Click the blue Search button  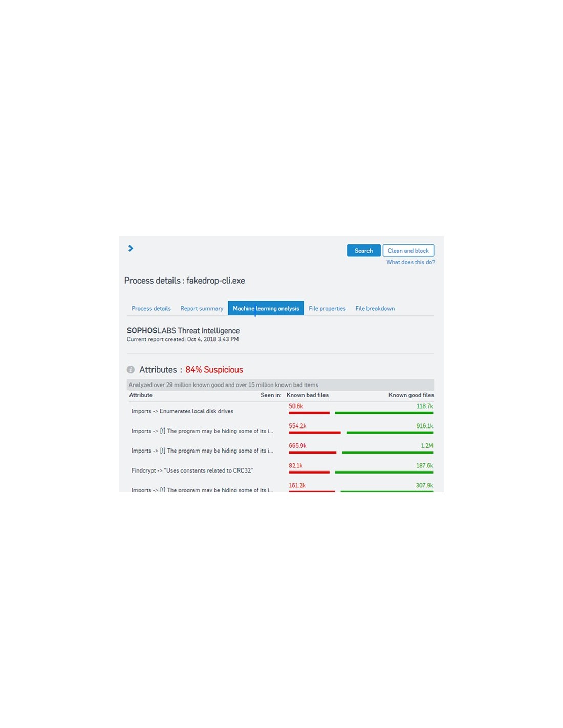coord(363,251)
